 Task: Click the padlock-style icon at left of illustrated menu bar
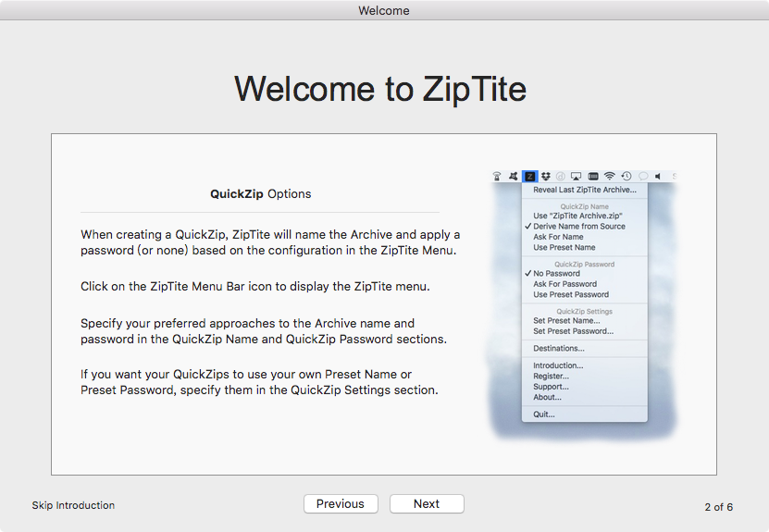pos(497,176)
